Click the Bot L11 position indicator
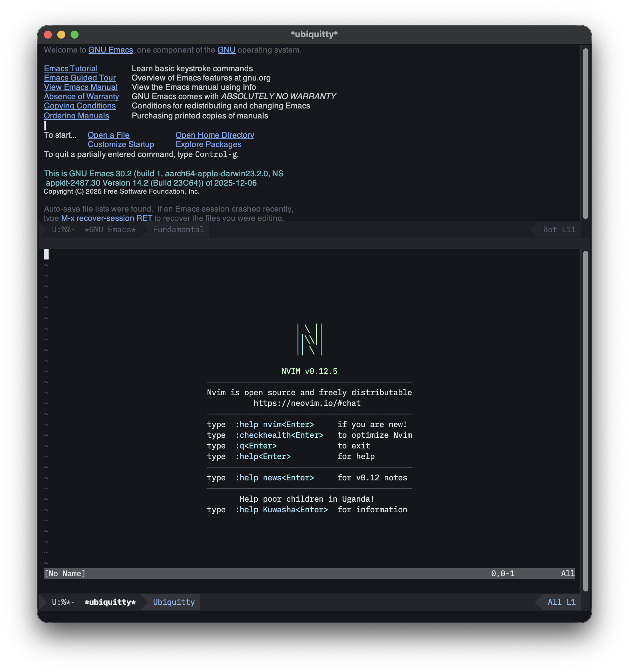The height and width of the screenshot is (672, 629). click(559, 230)
